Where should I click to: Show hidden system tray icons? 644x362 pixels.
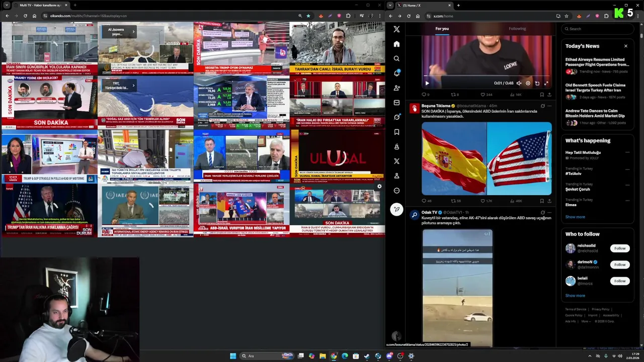click(590, 356)
